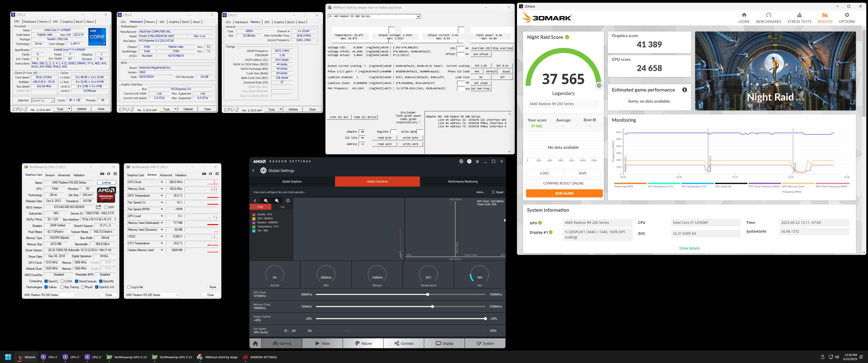Open Validation tab in GPU-Z Sensors window
The width and height of the screenshot is (868, 363).
point(181,175)
